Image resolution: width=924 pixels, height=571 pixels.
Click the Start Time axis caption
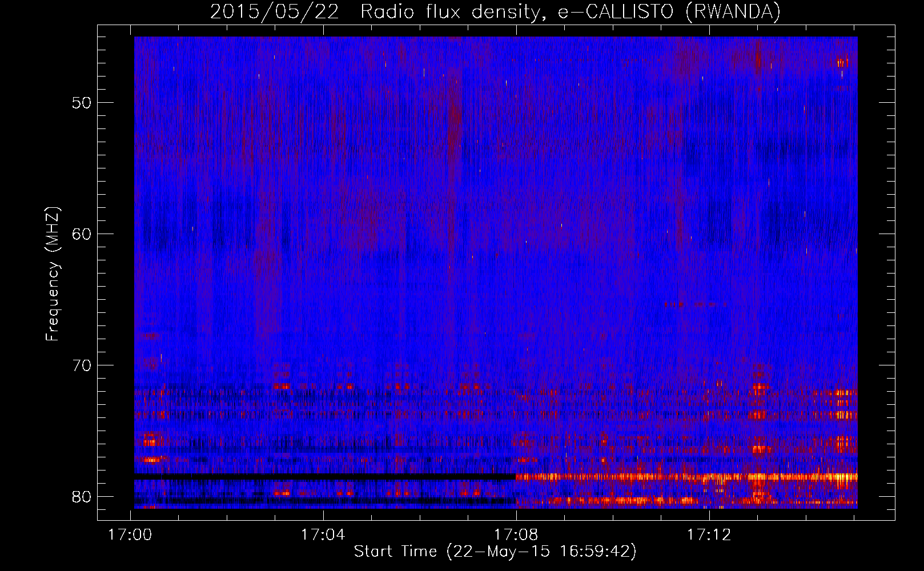(495, 552)
